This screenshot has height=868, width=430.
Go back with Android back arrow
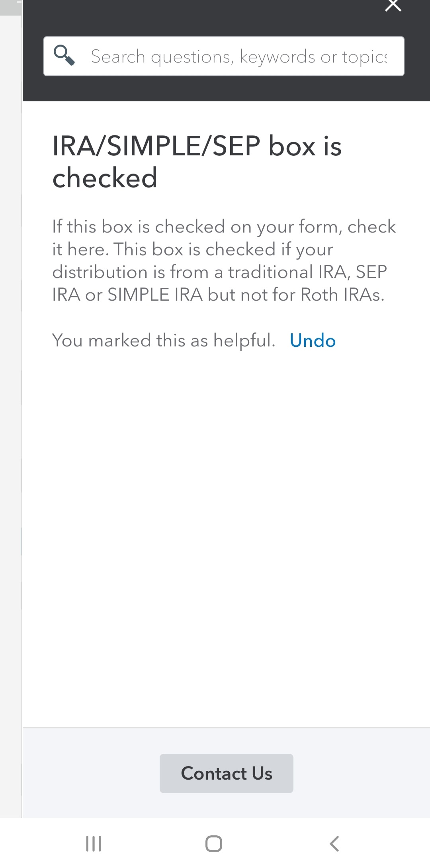[x=334, y=843]
